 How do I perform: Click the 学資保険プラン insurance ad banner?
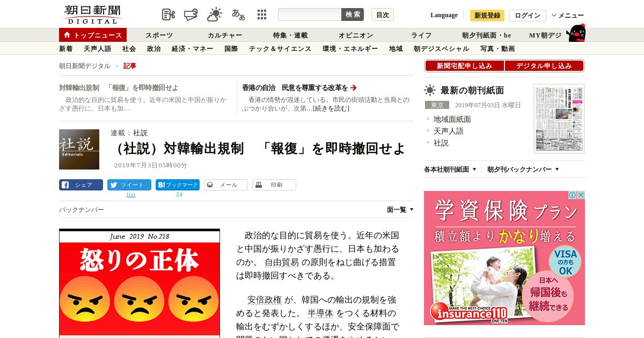click(504, 258)
